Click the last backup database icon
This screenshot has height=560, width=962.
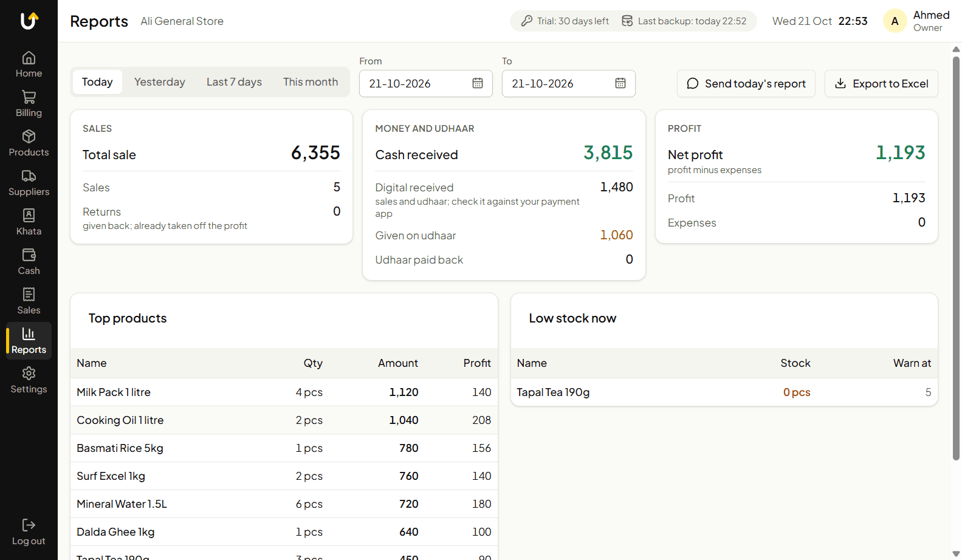point(627,21)
